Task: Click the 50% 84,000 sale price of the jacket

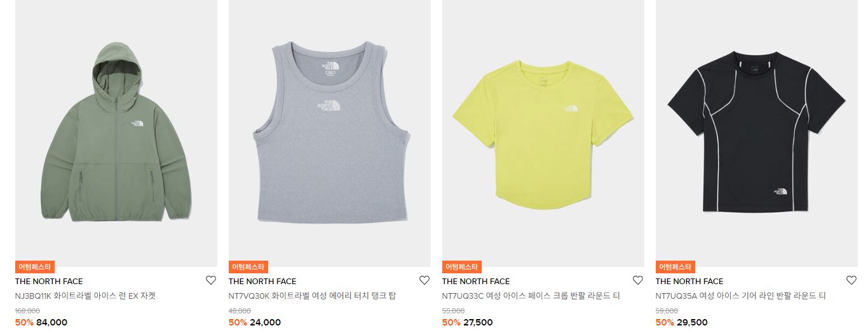Action: point(41,322)
